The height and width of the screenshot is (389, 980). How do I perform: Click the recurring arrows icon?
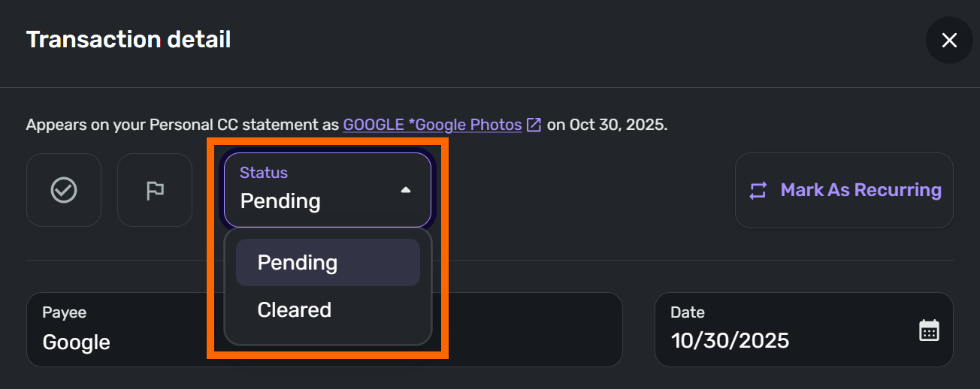point(758,191)
